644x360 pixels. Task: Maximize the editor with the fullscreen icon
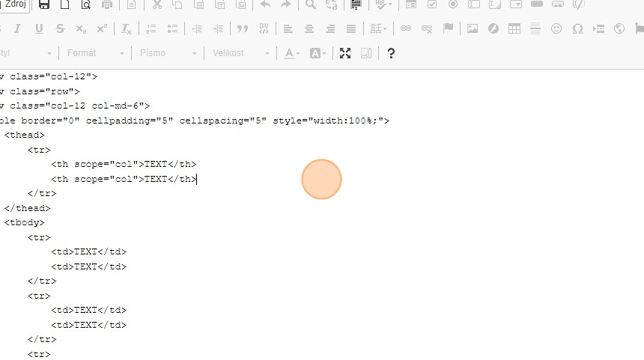(x=345, y=53)
